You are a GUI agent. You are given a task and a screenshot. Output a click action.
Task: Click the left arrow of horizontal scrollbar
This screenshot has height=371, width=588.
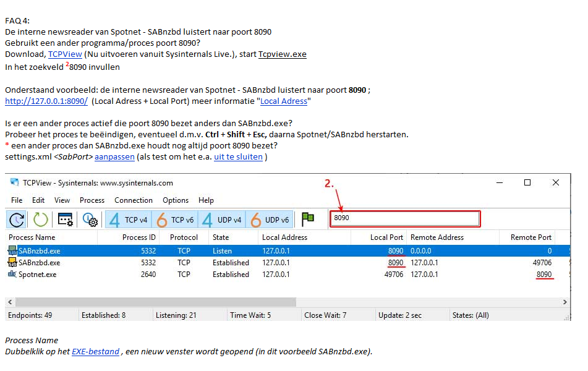[10, 302]
